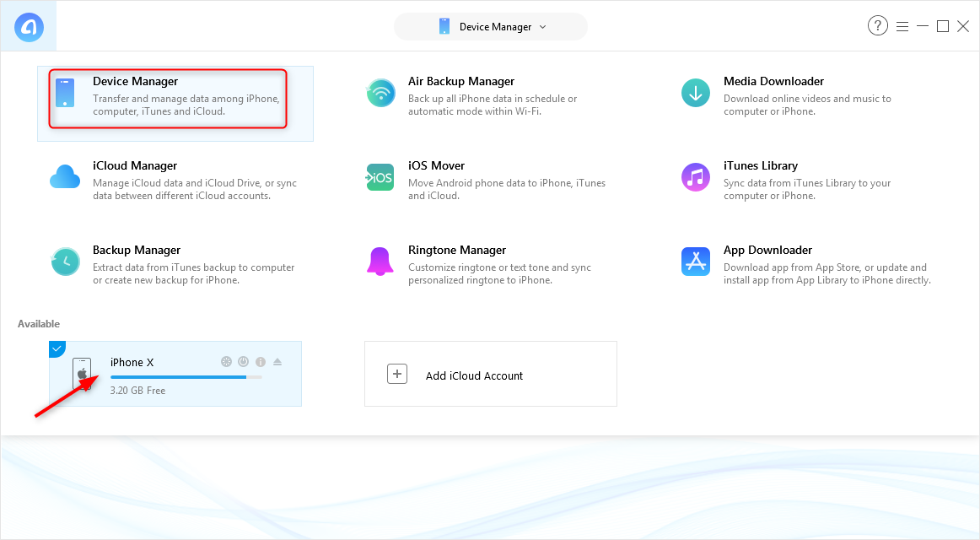Click the AnyTrans logo icon
This screenshot has width=980, height=540.
29,27
